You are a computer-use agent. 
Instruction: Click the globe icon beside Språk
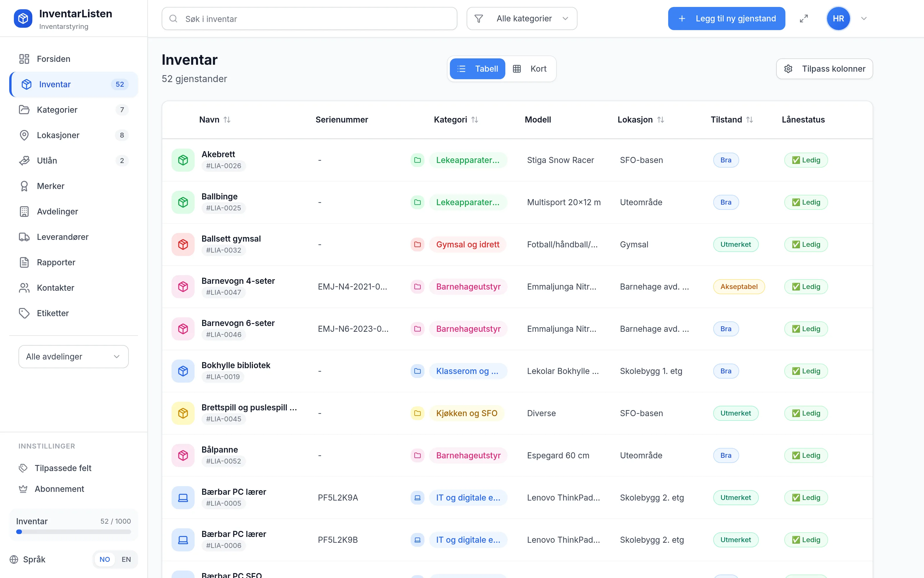click(14, 559)
